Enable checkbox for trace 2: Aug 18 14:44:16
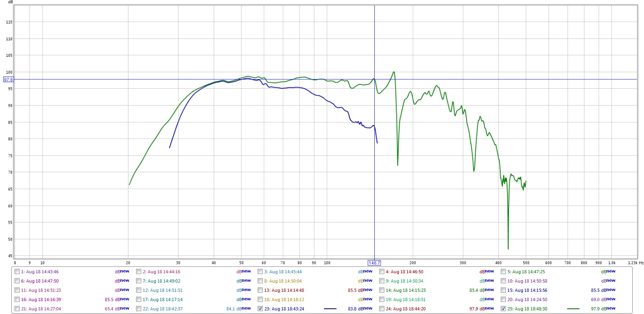Viewport: 644px width, 314px height. 138,271
